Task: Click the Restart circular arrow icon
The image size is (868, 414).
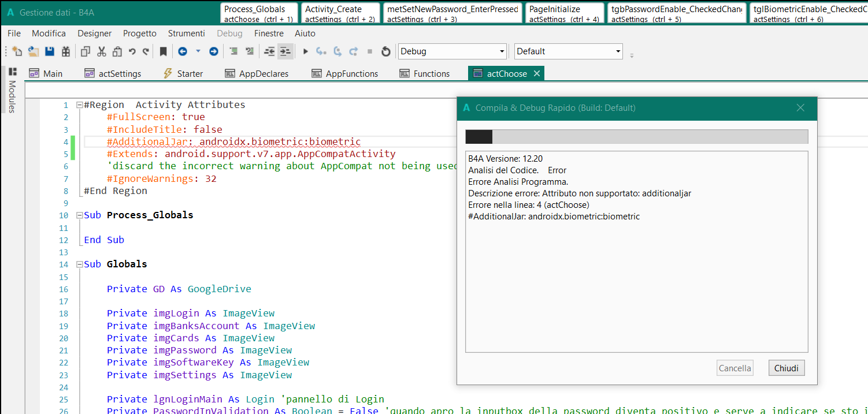Action: (x=386, y=51)
